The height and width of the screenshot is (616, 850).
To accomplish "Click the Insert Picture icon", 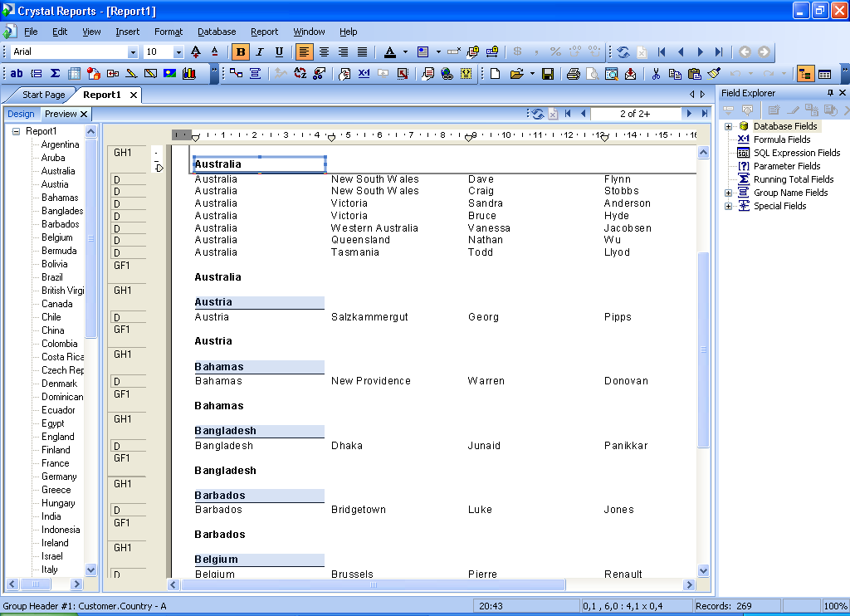I will coord(169,73).
